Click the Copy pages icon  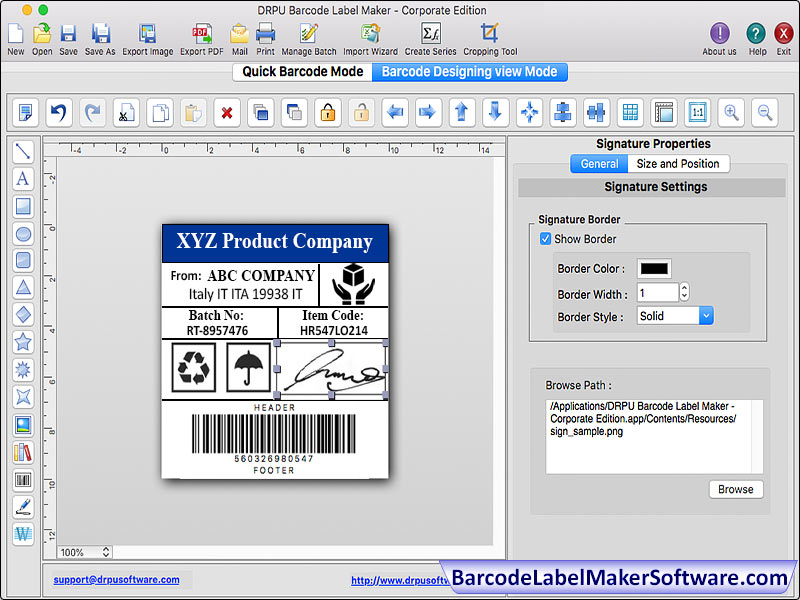coord(160,112)
